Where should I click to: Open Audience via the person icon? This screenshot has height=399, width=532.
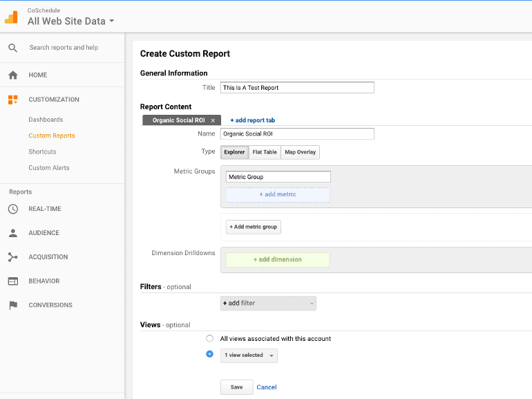coord(13,233)
